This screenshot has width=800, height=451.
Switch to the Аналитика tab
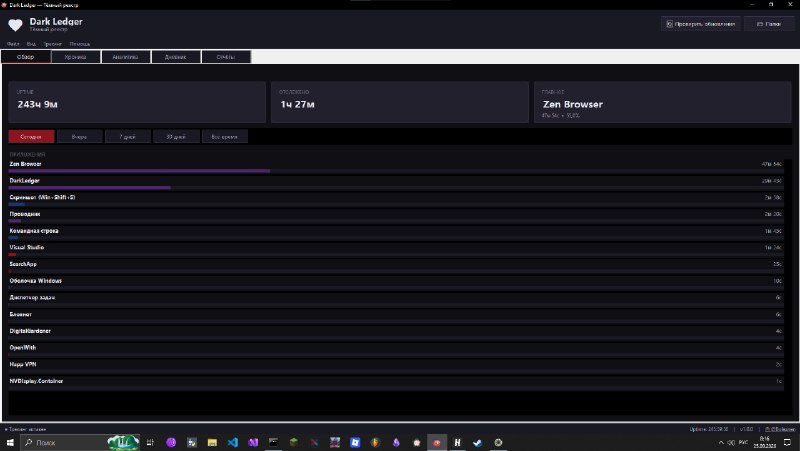126,57
